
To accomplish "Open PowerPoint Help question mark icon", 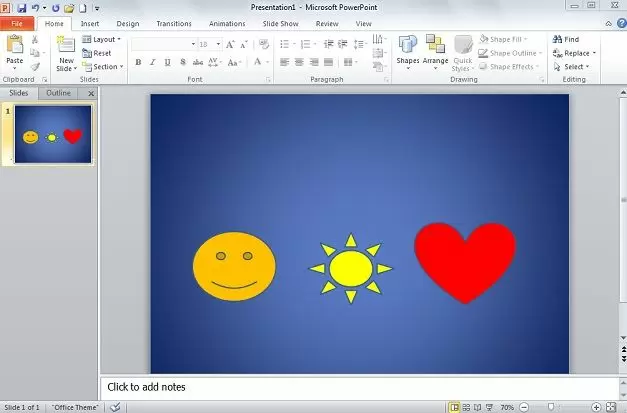I will tap(620, 22).
